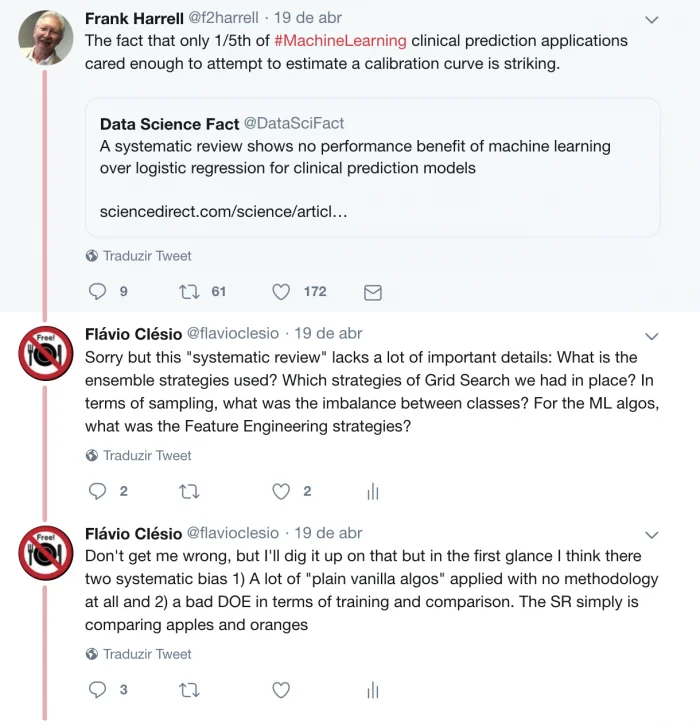Viewport: 700px width, 723px height.
Task: Expand more-options chevron on Flávio's first reply
Action: tap(651, 337)
